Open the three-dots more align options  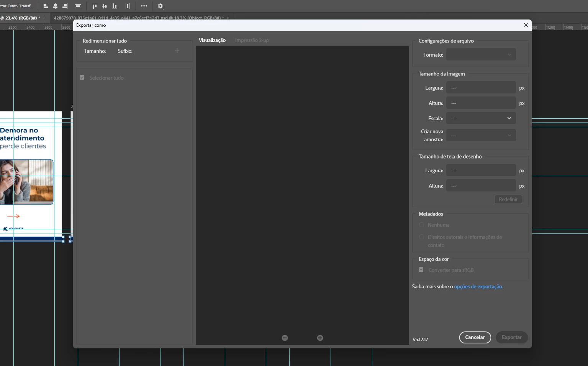[x=144, y=6]
